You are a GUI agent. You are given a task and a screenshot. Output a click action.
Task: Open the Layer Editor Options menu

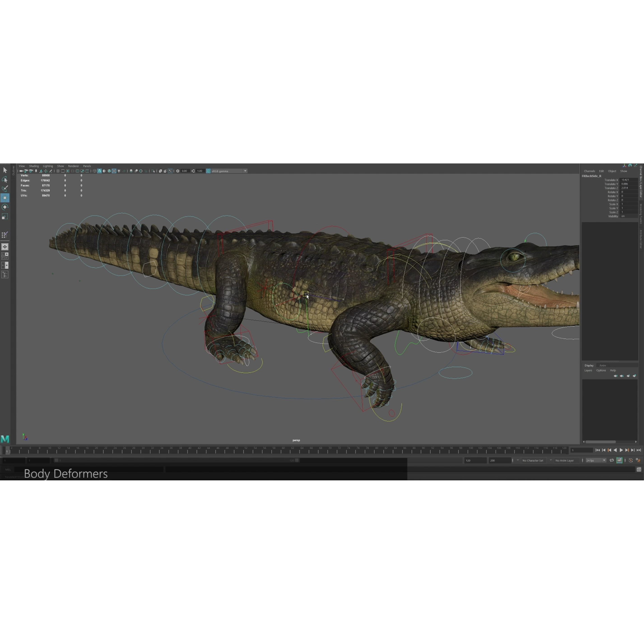point(601,370)
